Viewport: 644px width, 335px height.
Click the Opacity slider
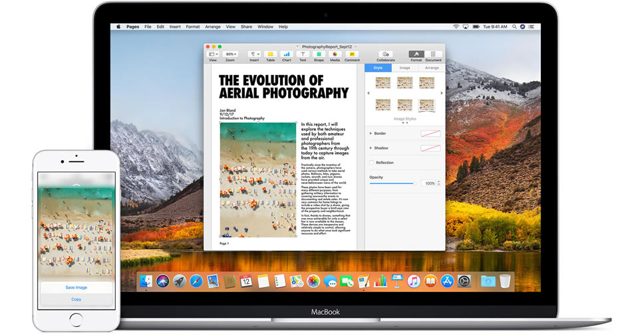pyautogui.click(x=393, y=183)
